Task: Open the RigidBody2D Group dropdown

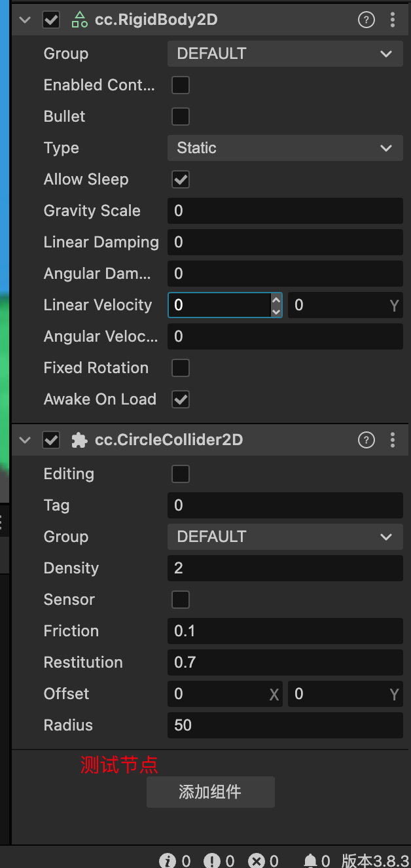Action: pyautogui.click(x=285, y=54)
